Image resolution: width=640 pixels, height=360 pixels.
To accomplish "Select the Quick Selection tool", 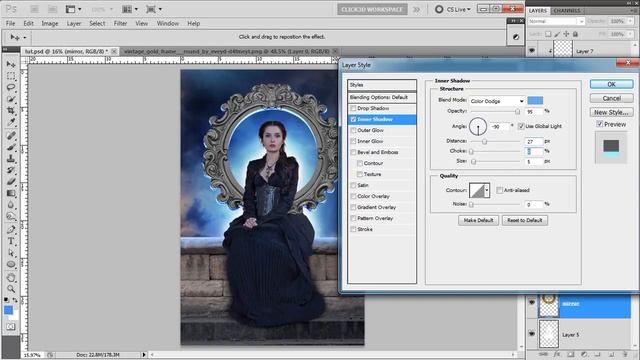I will tap(11, 99).
